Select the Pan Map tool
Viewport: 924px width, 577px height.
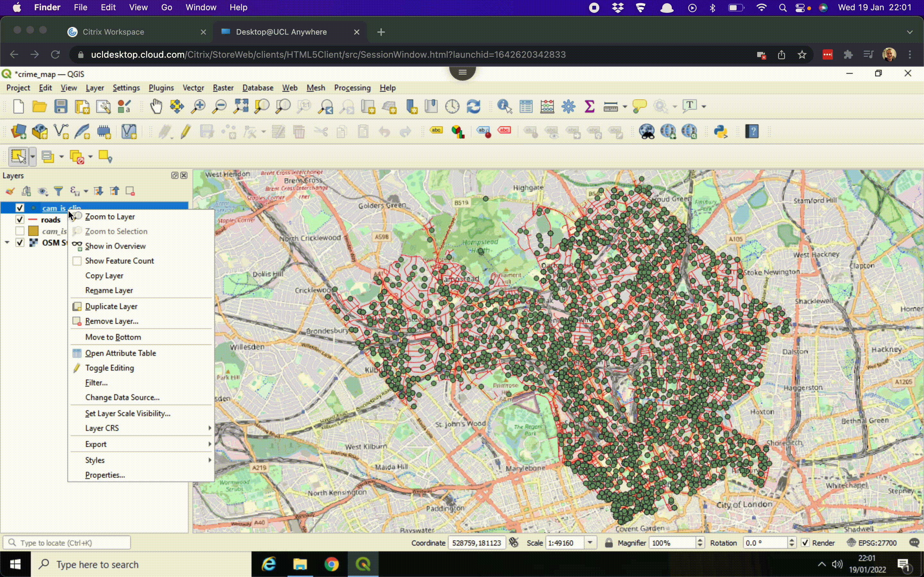coord(156,106)
